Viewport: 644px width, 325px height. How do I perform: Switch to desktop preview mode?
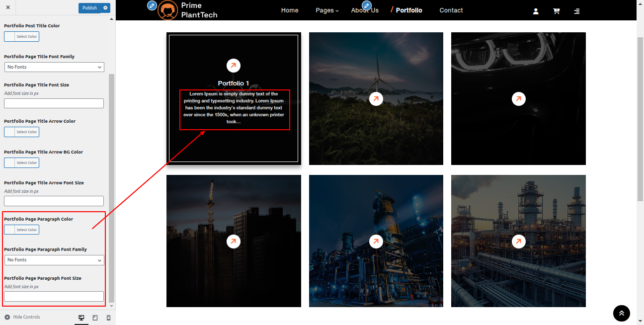81,318
